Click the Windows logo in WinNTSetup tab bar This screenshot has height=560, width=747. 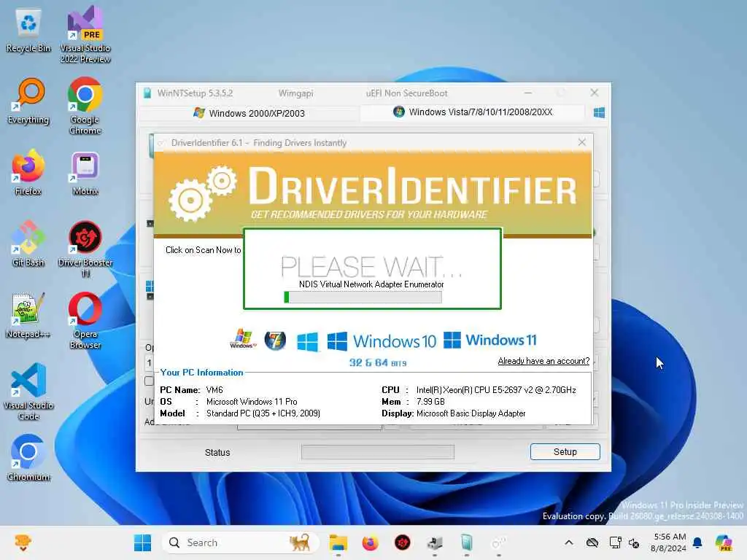pos(600,113)
